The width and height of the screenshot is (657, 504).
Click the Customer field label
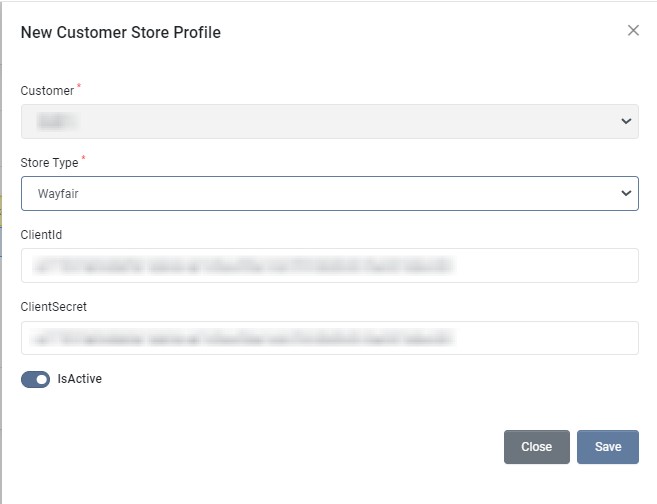point(47,91)
